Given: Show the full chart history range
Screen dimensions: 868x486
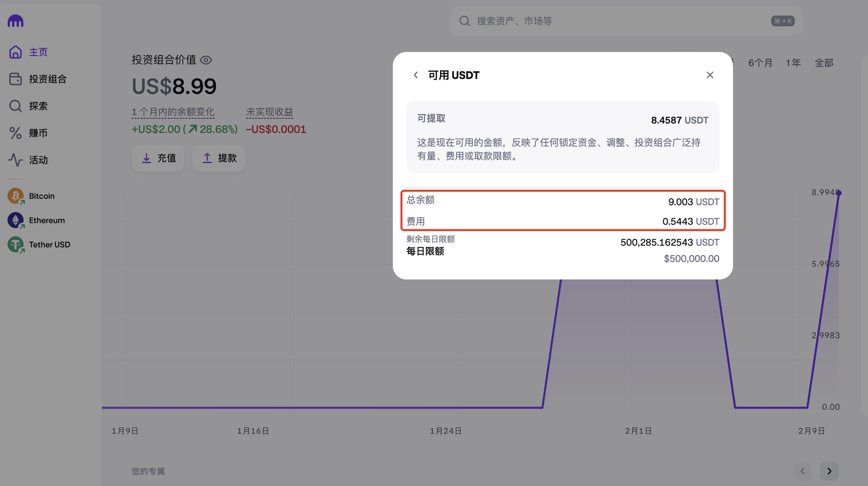Looking at the screenshot, I should [x=824, y=63].
